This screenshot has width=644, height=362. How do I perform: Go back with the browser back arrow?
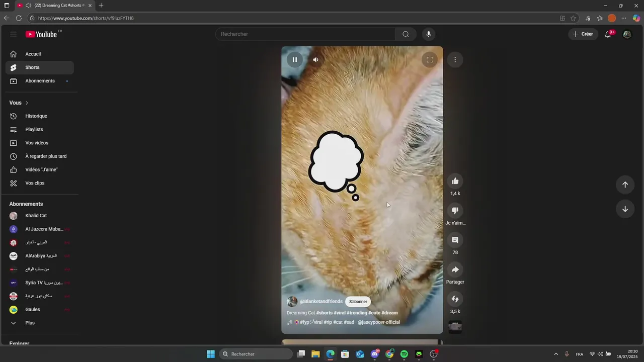[x=7, y=18]
